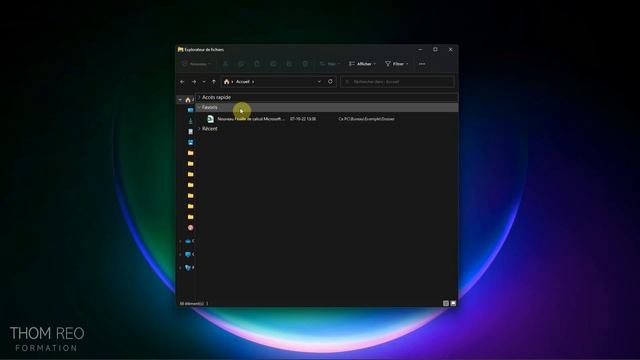
Task: Expand the Network node in the navigation pane
Action: pyautogui.click(x=180, y=268)
